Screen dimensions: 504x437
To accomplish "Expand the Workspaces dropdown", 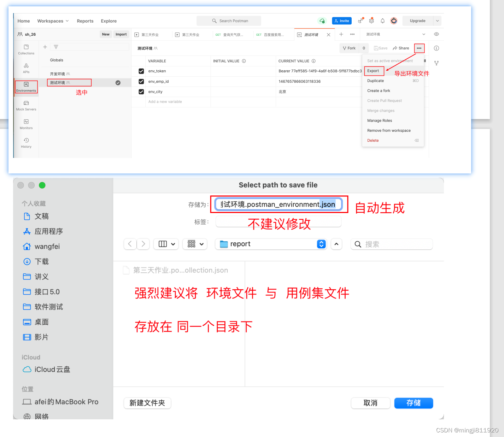I will 53,21.
